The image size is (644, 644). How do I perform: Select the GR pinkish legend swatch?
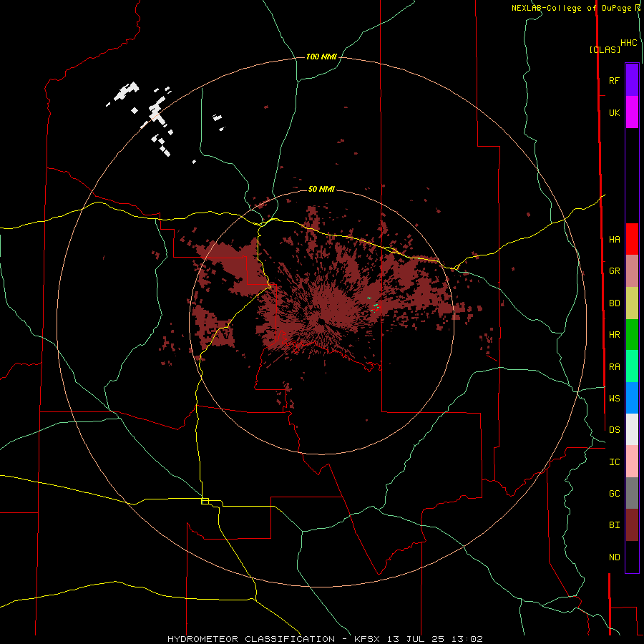632,271
